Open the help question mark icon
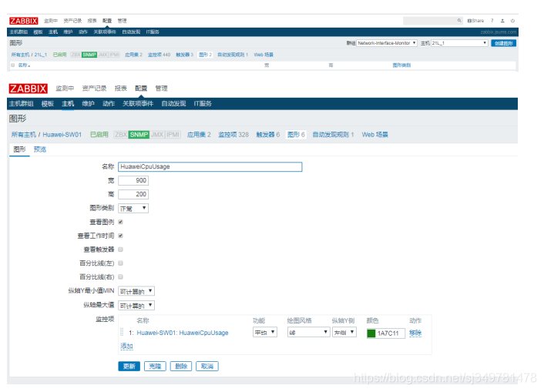The height and width of the screenshot is (392, 544). coord(492,21)
